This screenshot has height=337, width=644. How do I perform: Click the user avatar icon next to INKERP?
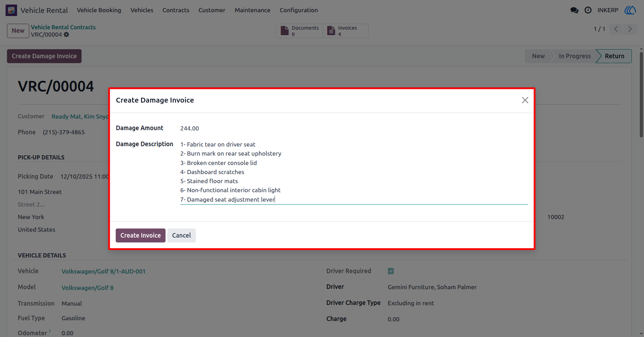pos(630,10)
